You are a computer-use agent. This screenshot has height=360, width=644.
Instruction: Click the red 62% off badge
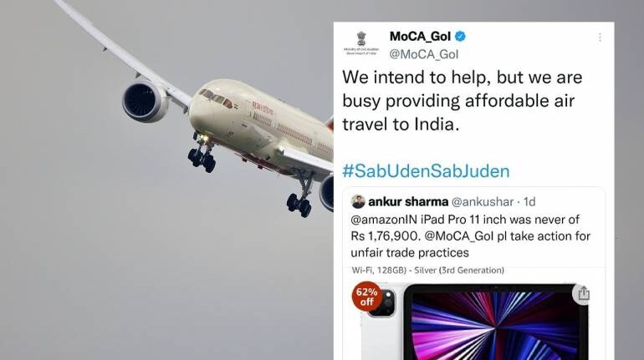367,297
